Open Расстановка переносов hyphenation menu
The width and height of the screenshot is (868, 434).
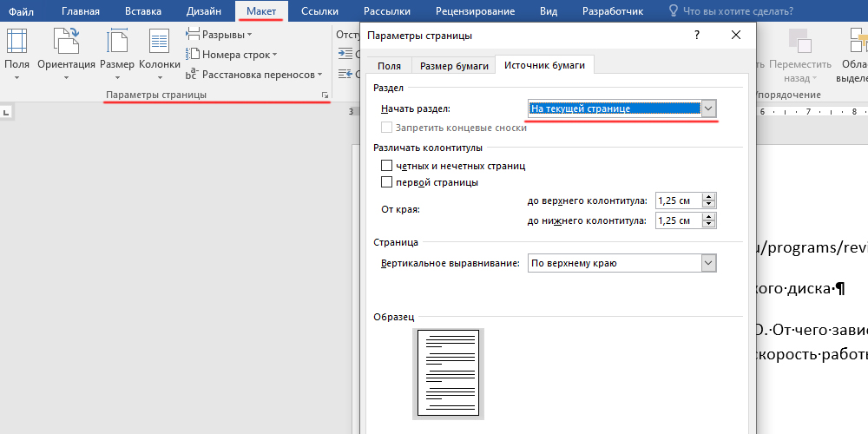253,75
